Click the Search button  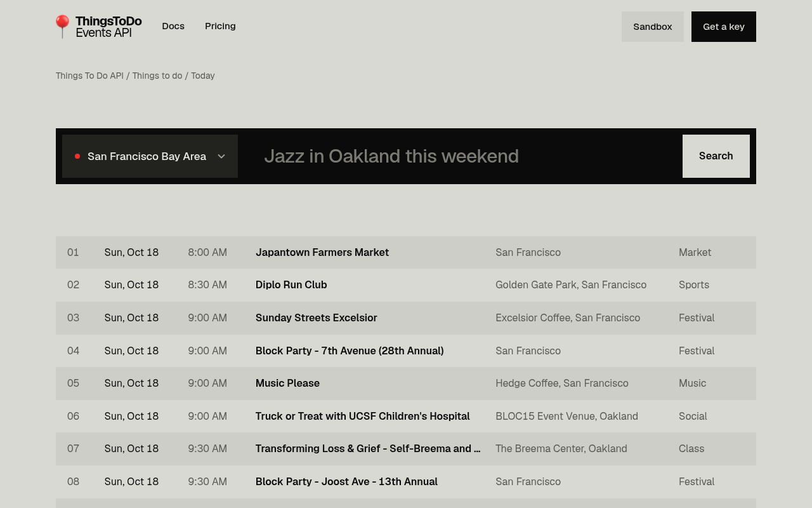point(716,156)
